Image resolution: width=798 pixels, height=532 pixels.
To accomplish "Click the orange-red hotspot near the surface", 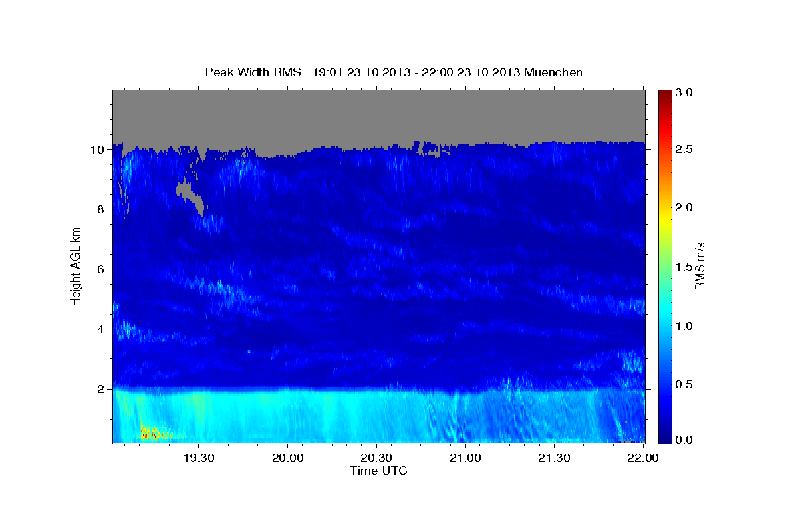I will click(153, 433).
